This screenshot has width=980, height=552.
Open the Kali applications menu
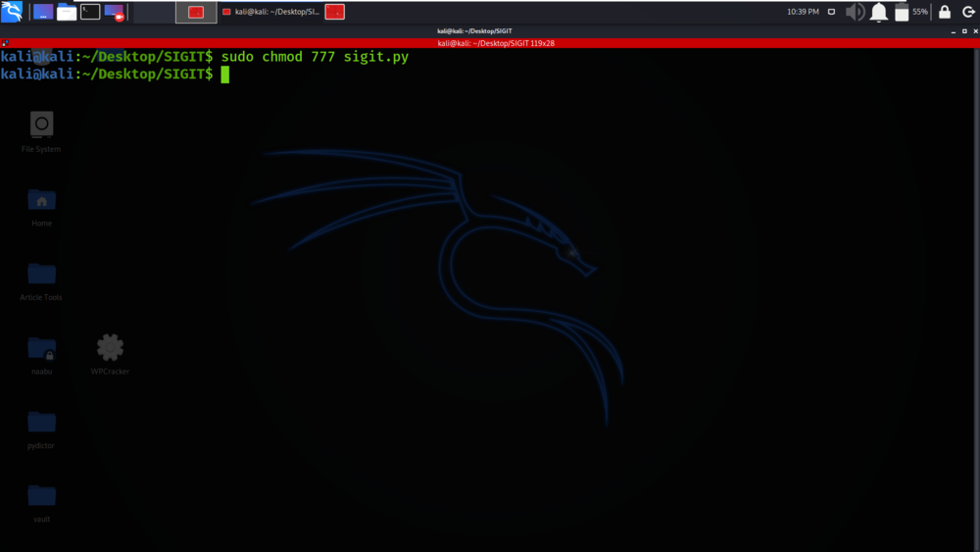coord(12,11)
